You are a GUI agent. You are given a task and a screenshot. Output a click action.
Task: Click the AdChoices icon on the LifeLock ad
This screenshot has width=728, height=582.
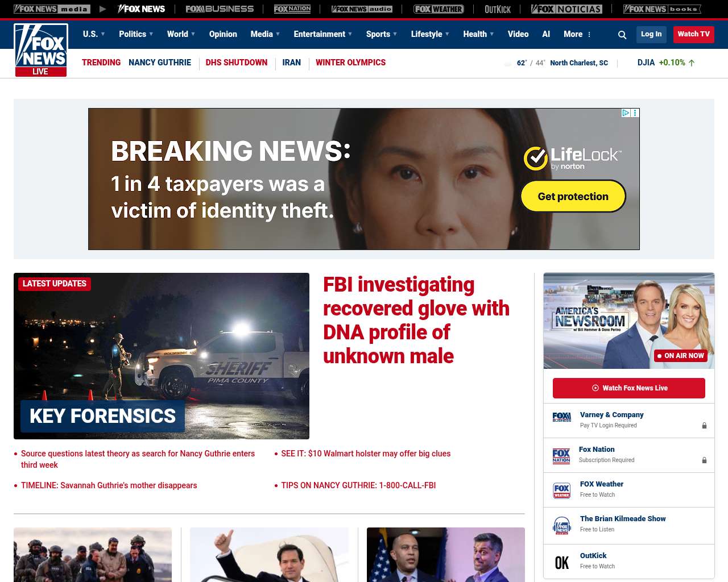click(x=626, y=113)
